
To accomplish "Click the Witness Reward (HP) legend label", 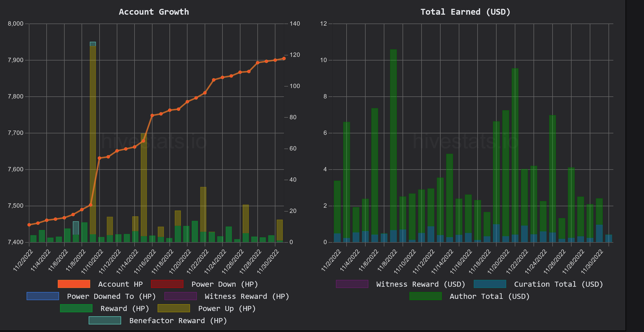I will pos(247,296).
